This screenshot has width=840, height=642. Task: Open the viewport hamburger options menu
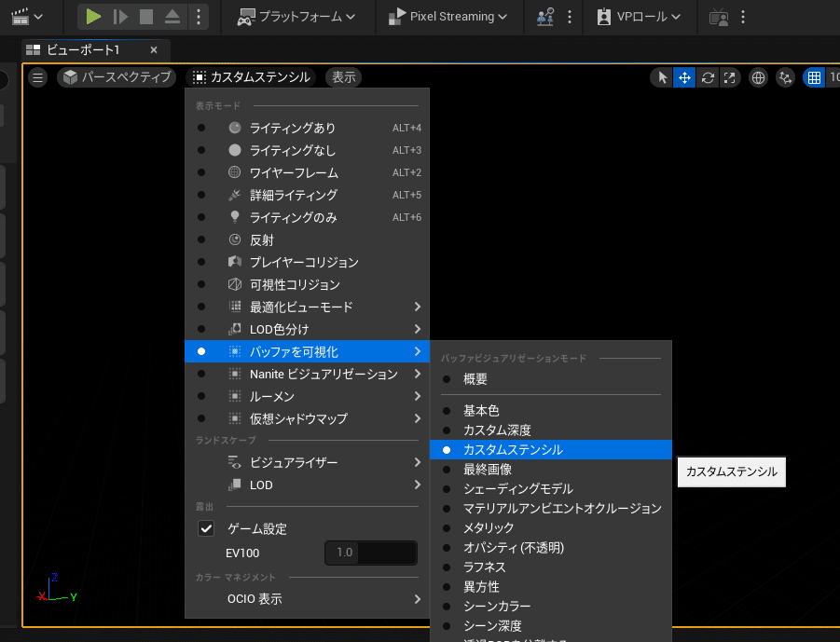(x=37, y=77)
